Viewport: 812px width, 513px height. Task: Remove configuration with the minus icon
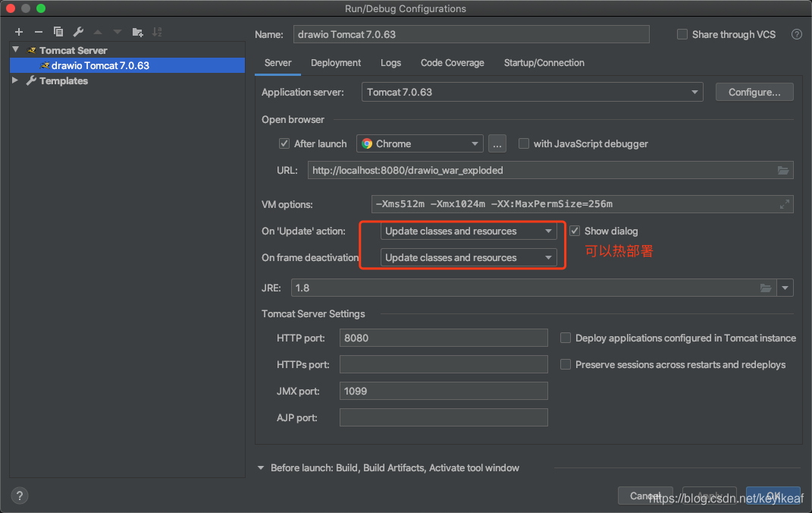click(39, 32)
